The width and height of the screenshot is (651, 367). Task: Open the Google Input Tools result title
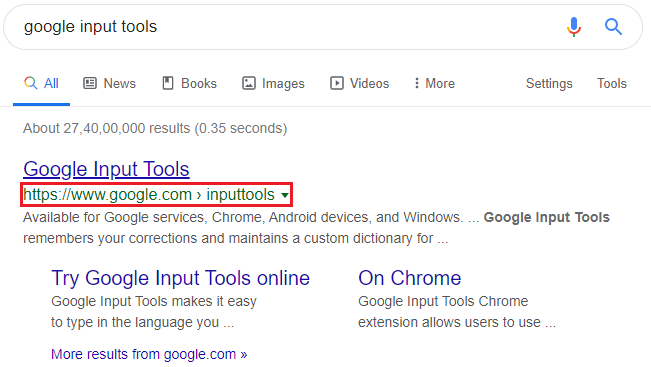click(106, 169)
